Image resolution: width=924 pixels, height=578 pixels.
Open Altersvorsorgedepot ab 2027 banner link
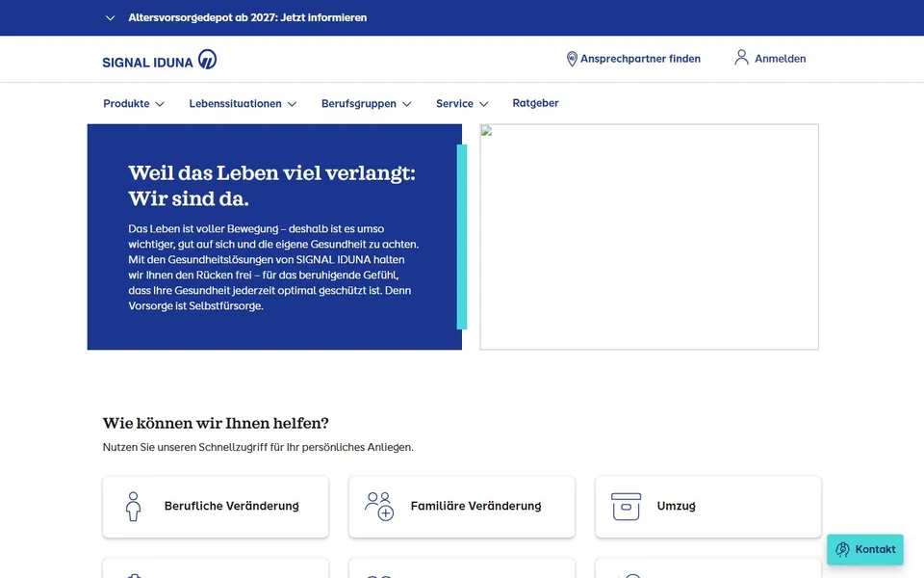coord(247,17)
